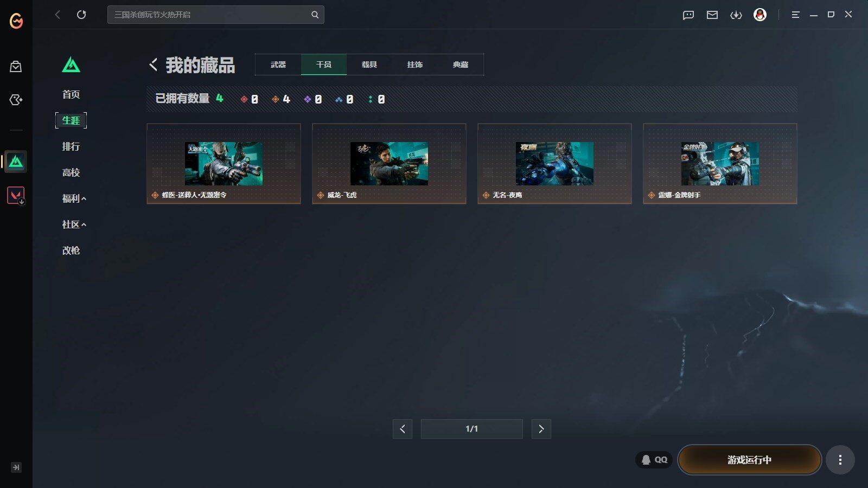868x488 pixels.
Task: Open 排行 in side menu
Action: 71,146
